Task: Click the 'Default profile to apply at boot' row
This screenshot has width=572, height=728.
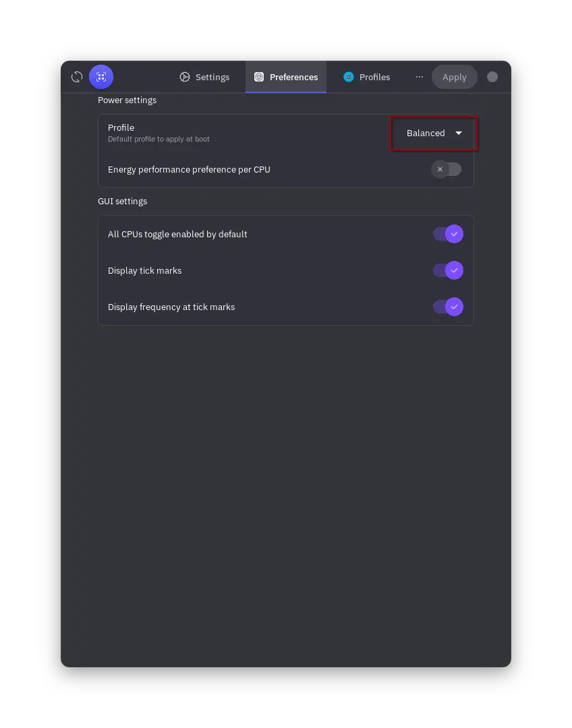Action: pos(159,139)
